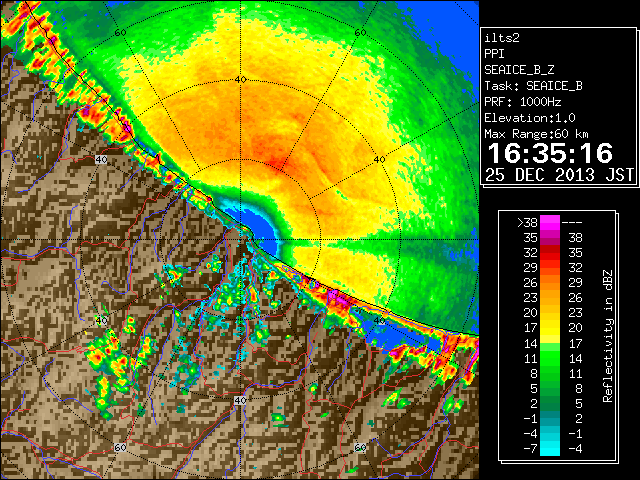Click the ">38" legend value
640x480 pixels.
527,222
